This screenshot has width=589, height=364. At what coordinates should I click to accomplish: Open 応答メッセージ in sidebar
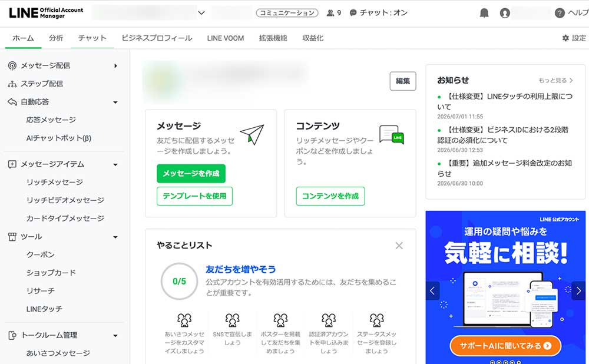pyautogui.click(x=51, y=120)
